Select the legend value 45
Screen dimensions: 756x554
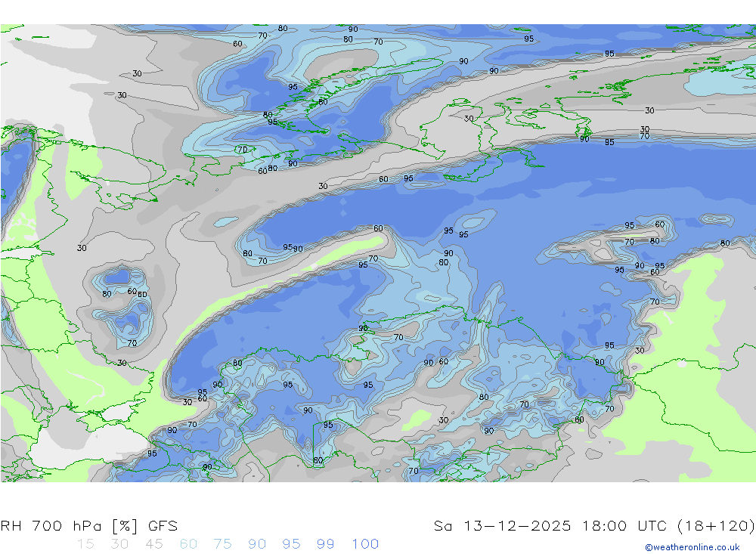pos(154,544)
